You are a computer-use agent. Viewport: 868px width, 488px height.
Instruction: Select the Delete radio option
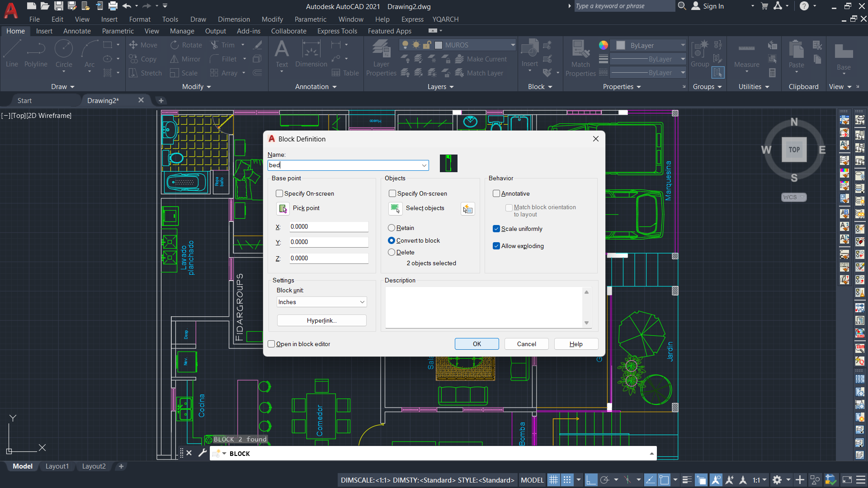tap(392, 252)
